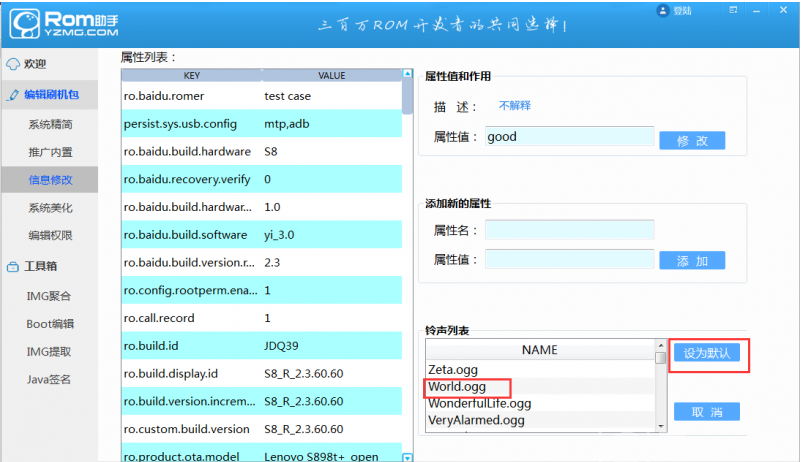
Task: Click the cloud icon next to 欢迎
Action: (x=13, y=64)
